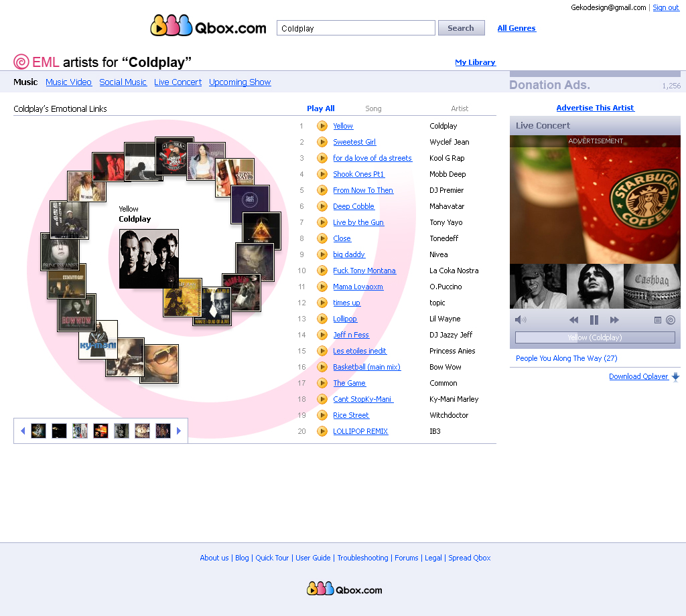Image resolution: width=686 pixels, height=616 pixels.
Task: Open the Quick Tour footer link
Action: (x=272, y=558)
